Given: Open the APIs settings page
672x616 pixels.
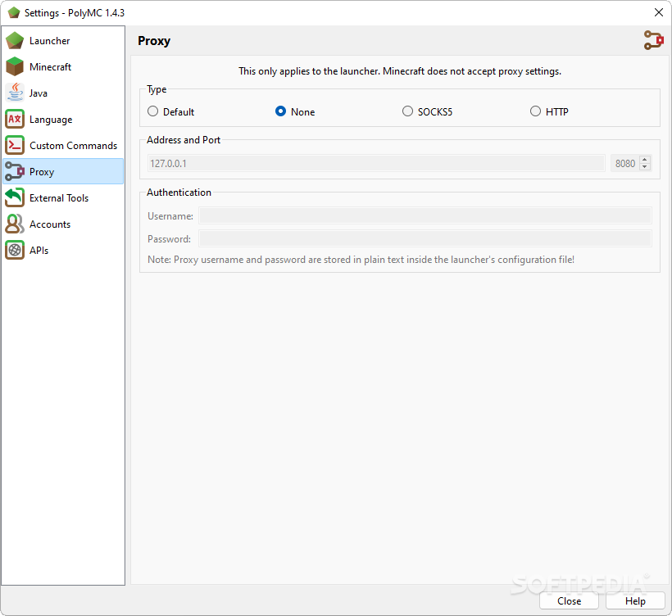Looking at the screenshot, I should coord(63,250).
